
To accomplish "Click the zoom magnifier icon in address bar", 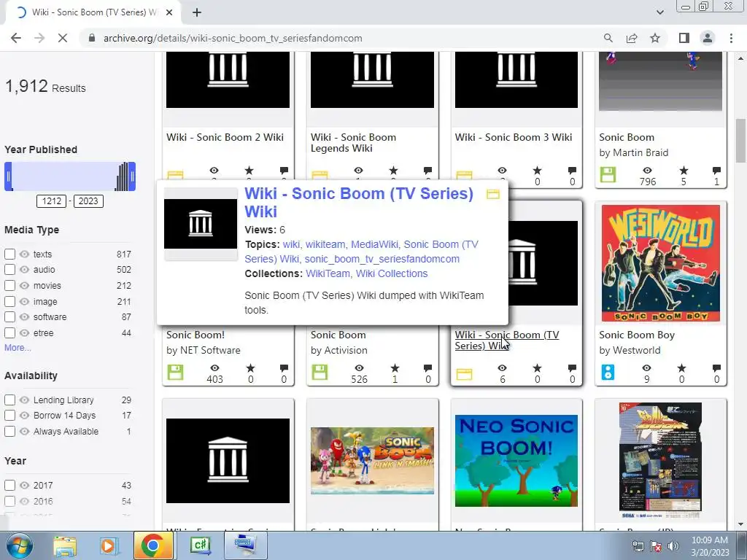I will 608,38.
